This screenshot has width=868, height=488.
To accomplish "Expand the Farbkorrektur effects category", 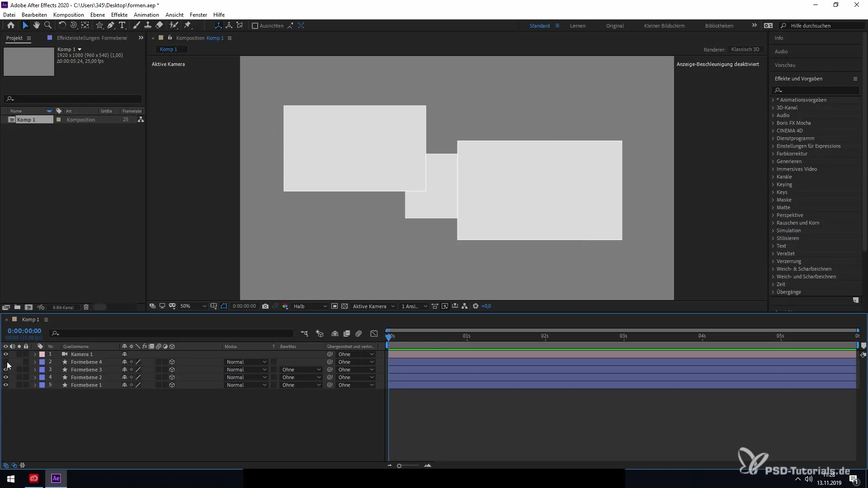I will coord(773,154).
